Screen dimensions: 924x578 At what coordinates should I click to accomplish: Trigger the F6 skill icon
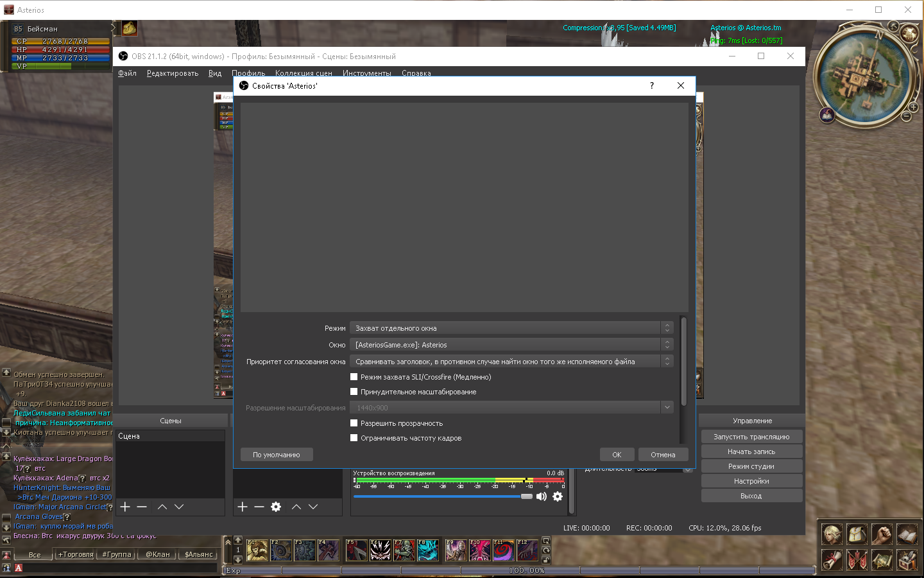pyautogui.click(x=380, y=550)
